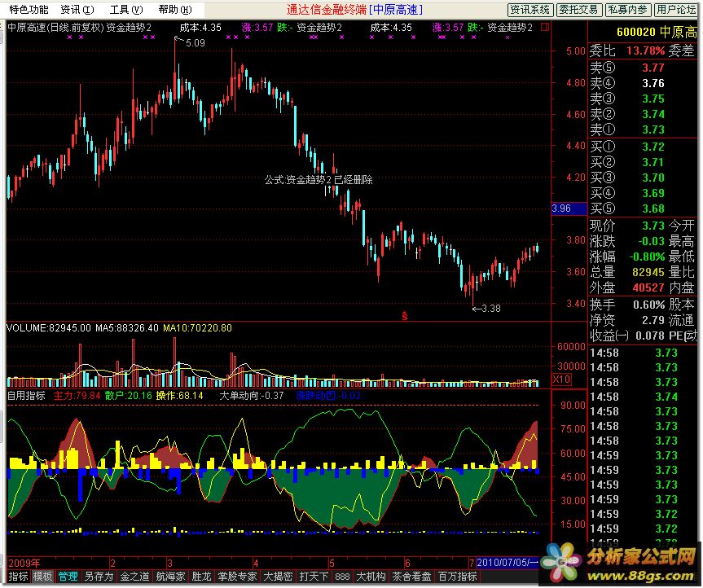Click the 大单动向:-0.37 value
The height and width of the screenshot is (588, 703).
[252, 396]
